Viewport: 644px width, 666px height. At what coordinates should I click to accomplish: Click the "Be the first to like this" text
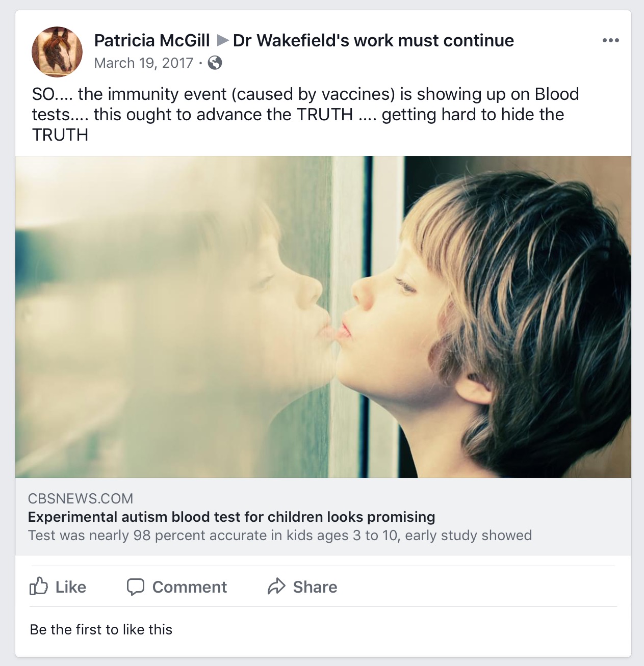click(x=101, y=629)
